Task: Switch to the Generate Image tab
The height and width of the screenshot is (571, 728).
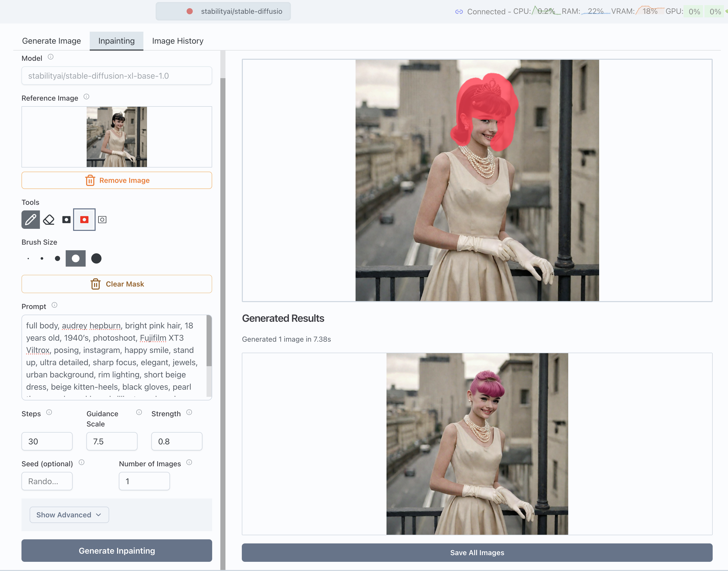Action: 52,41
